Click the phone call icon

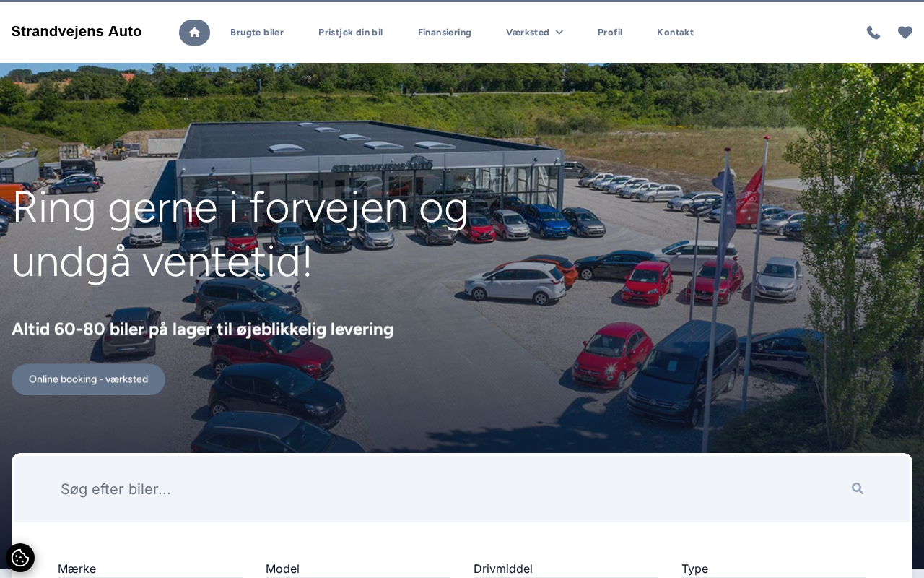point(873,33)
